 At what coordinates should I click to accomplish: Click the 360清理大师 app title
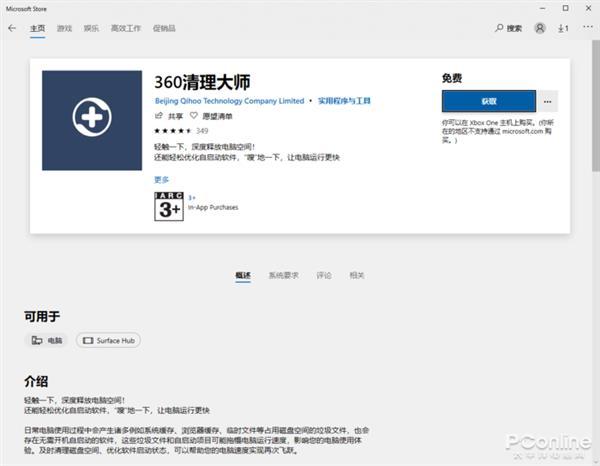[202, 82]
